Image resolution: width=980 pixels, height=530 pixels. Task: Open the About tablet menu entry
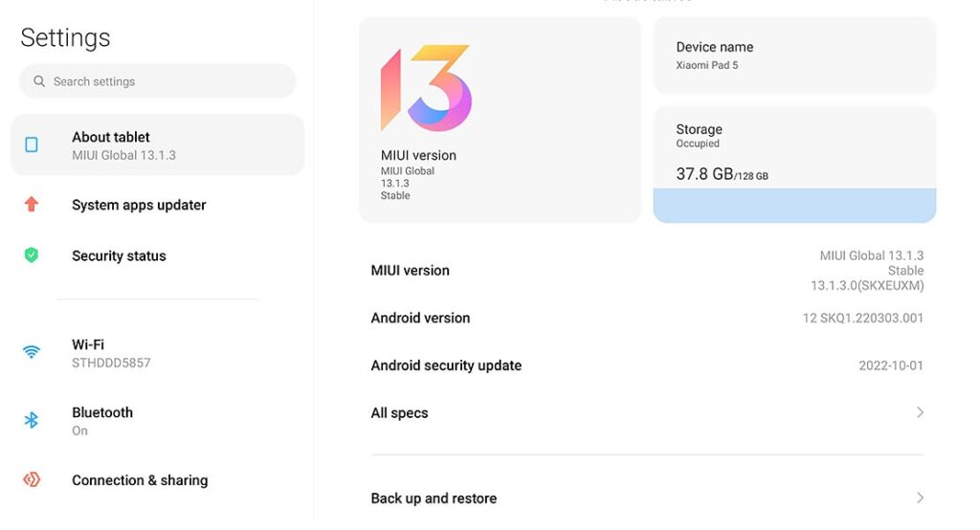[158, 145]
